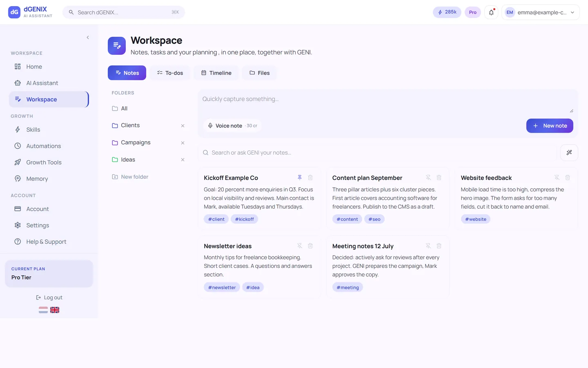Click the notes search field

[x=377, y=153]
